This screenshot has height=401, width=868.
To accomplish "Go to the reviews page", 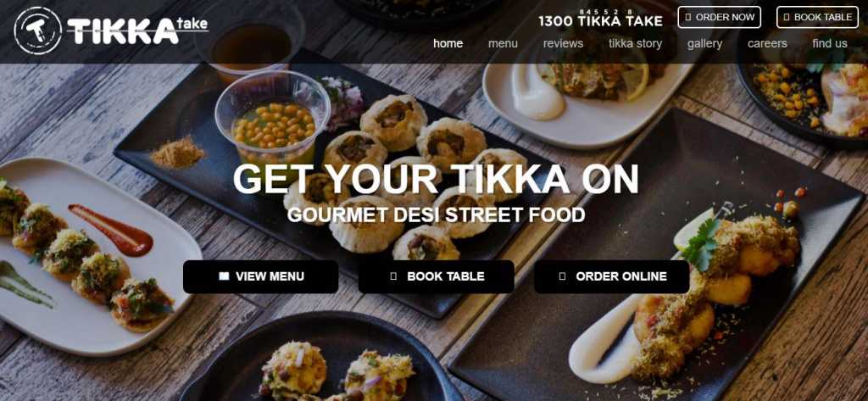I will (x=563, y=43).
